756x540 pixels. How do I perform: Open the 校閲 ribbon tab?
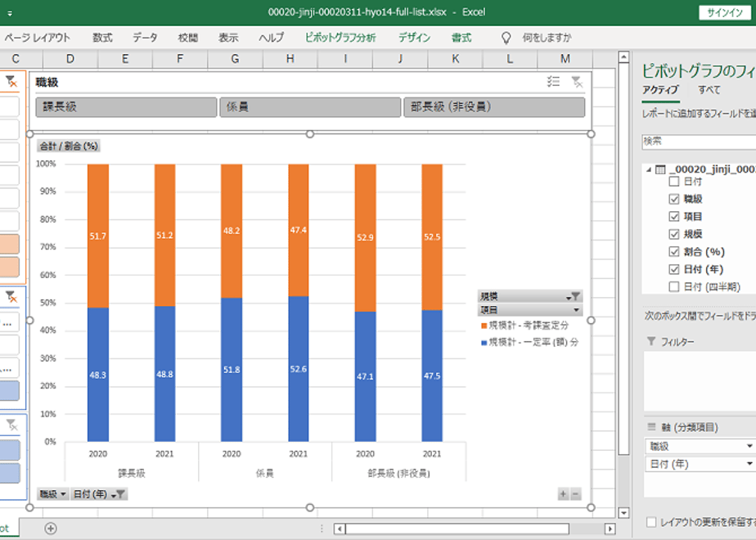(188, 38)
